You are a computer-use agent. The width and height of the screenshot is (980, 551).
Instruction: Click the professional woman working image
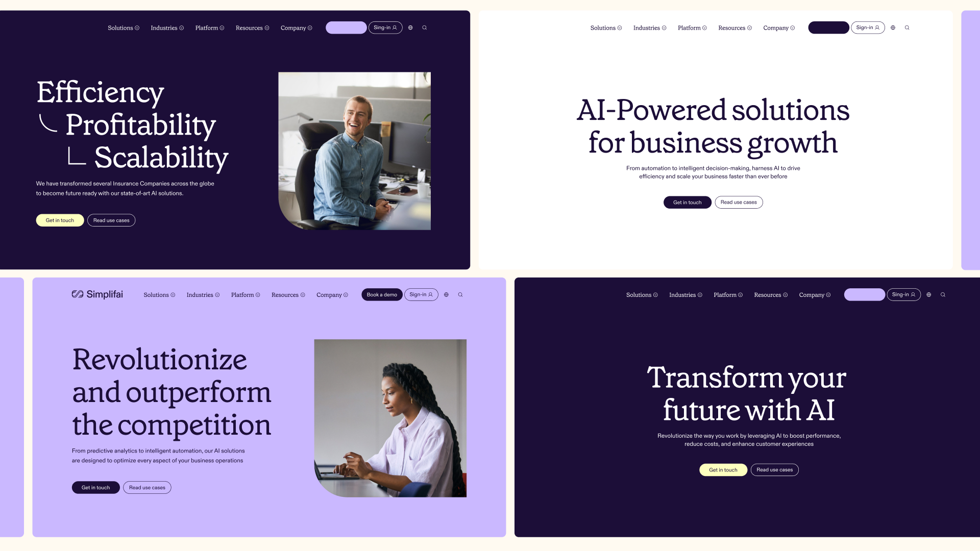(390, 418)
